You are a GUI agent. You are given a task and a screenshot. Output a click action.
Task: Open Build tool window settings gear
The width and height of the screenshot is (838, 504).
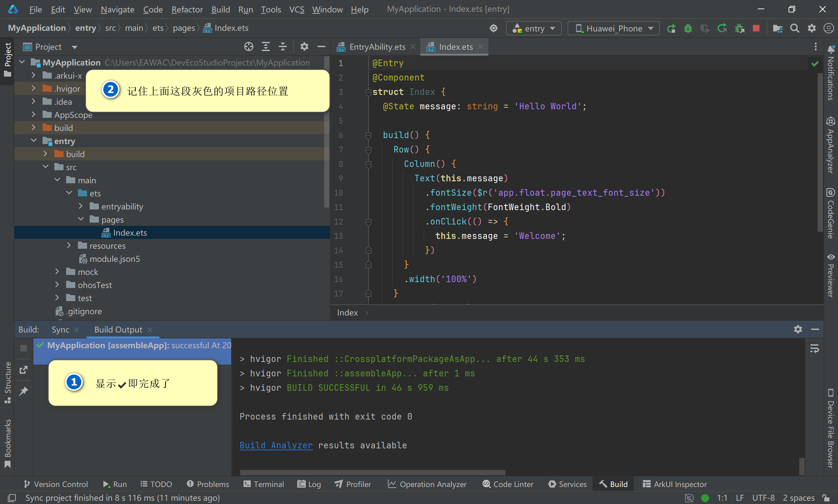click(x=798, y=329)
